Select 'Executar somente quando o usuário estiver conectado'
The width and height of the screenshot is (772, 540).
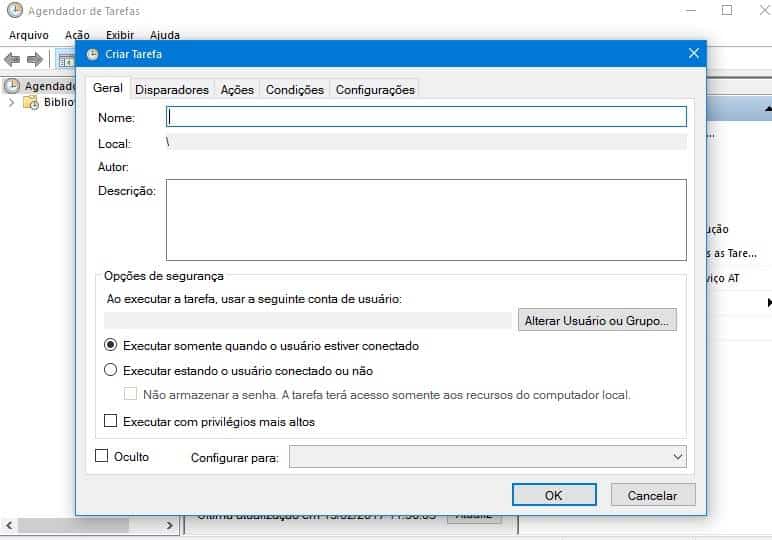tap(111, 346)
